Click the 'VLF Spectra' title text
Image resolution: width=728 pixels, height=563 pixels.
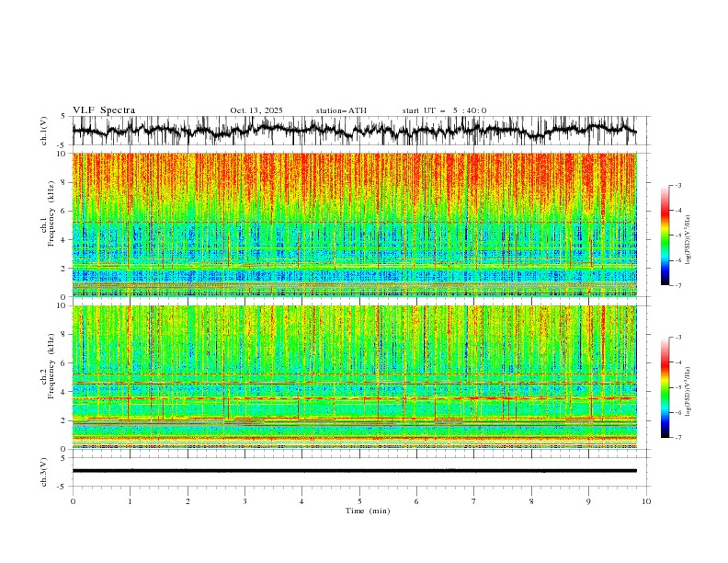click(x=104, y=110)
